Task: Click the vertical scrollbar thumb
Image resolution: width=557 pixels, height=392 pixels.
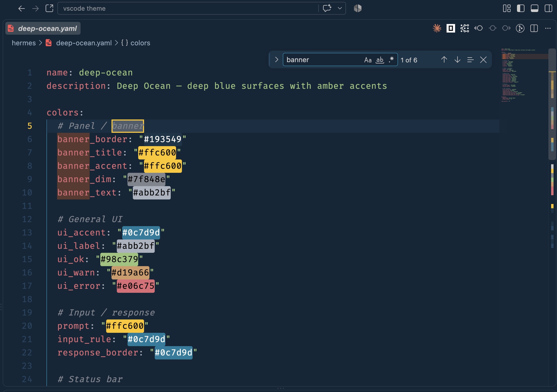Action: point(552,104)
